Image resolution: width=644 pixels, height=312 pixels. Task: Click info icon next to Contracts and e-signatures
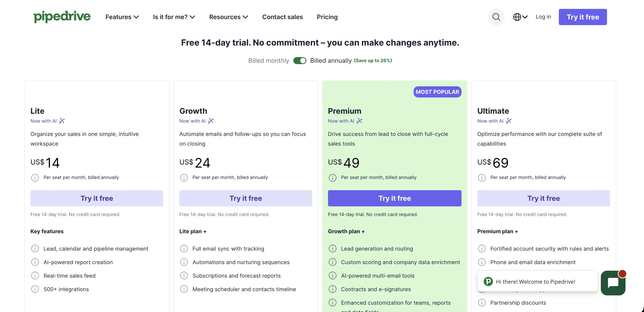click(332, 289)
